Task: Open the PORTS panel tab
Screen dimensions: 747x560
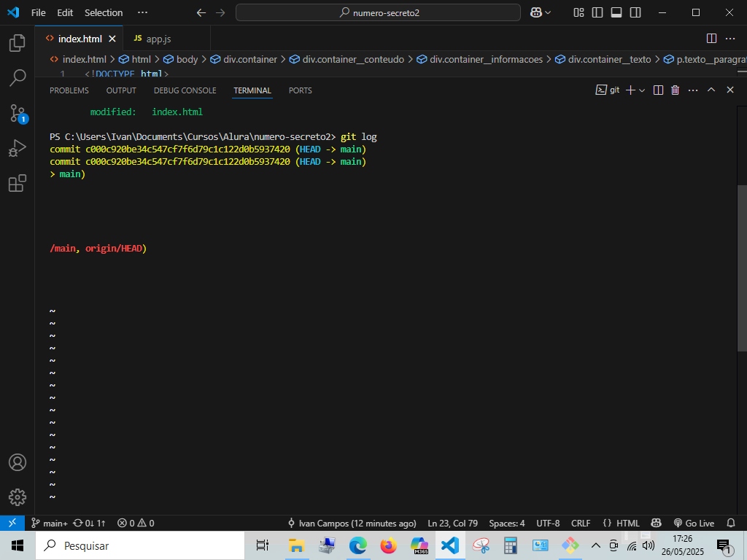Action: [x=300, y=90]
